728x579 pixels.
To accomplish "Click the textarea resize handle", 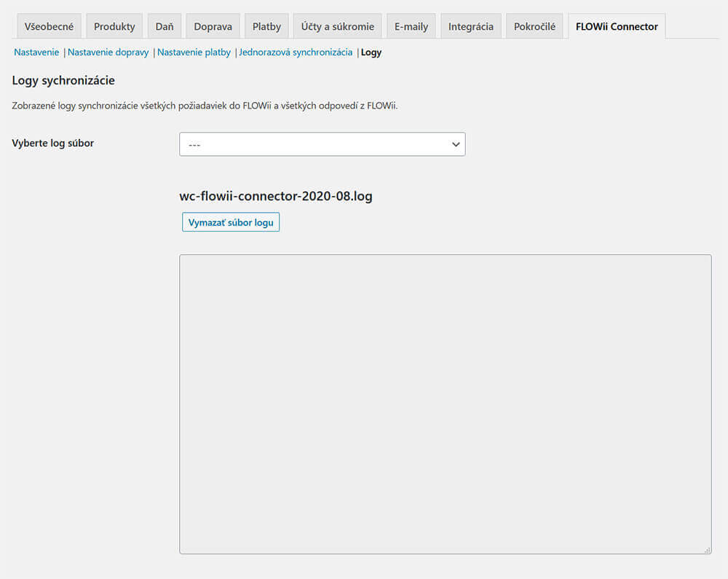I will pos(707,550).
